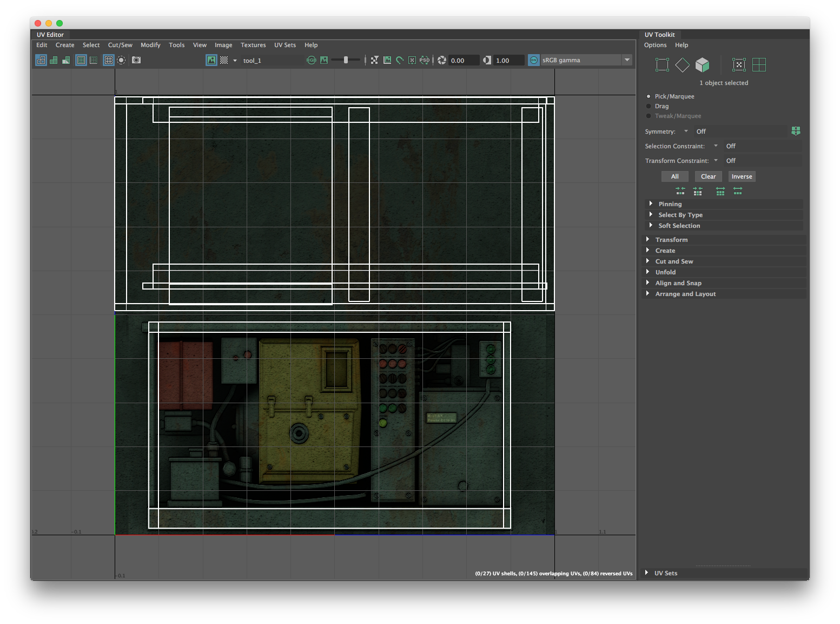Click the unfiltered image checker icon

point(374,60)
